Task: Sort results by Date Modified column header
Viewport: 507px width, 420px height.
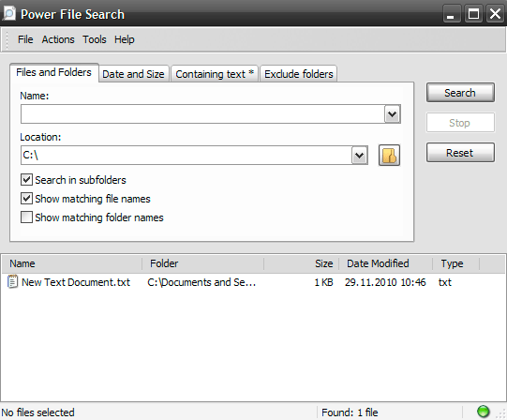Action: 386,263
